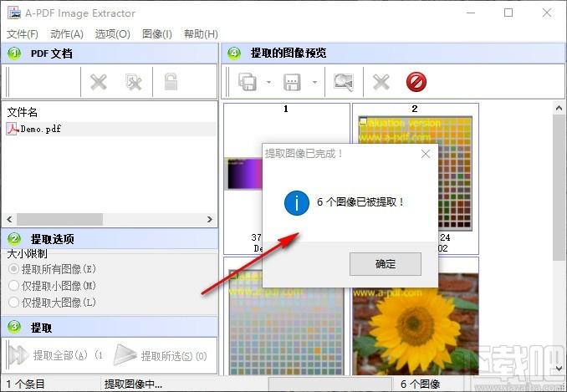Click the 确定 button

[386, 264]
